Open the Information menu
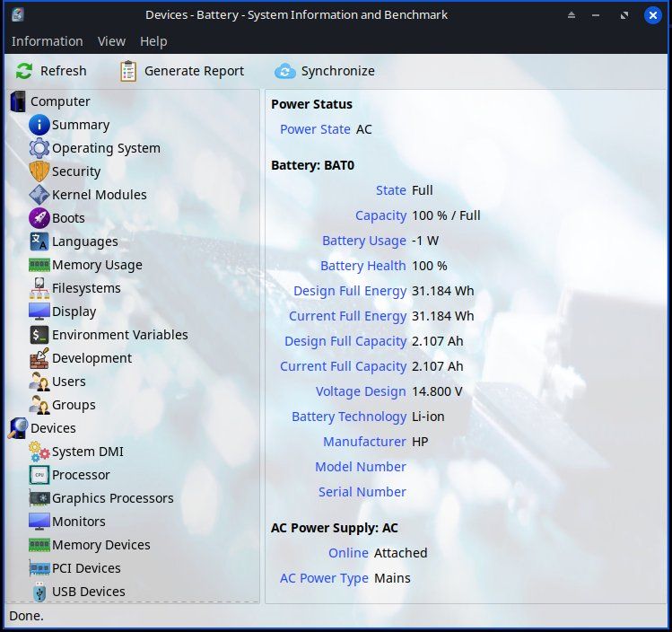 (48, 41)
